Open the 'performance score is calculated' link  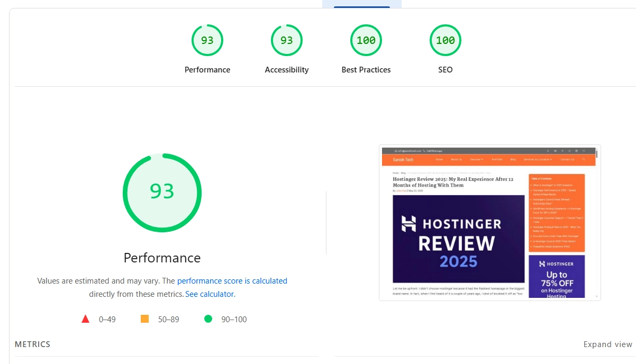point(232,281)
